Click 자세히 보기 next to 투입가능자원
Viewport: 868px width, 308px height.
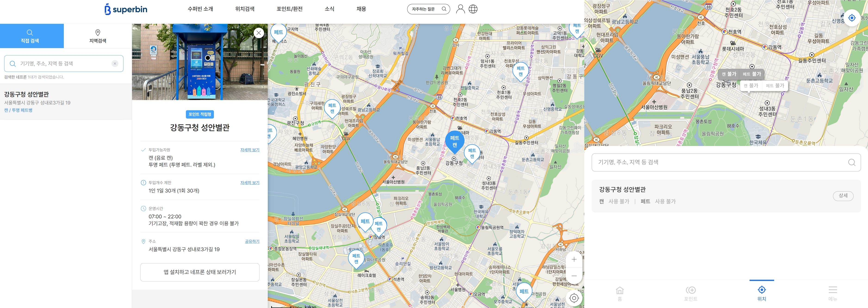click(250, 150)
